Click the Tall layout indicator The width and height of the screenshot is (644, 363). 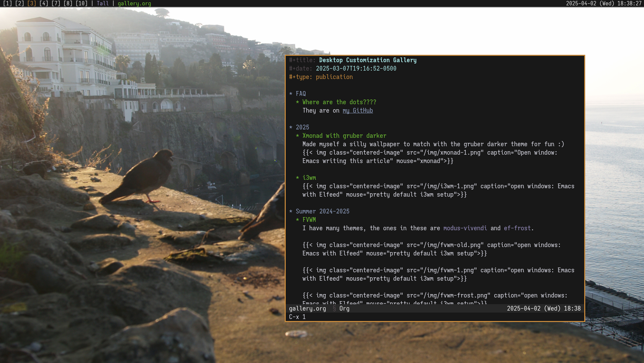[103, 3]
